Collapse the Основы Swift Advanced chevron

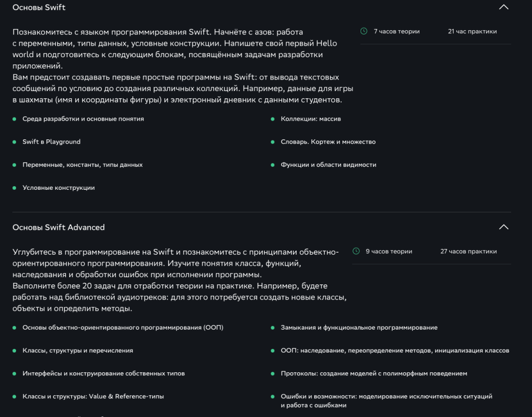[x=503, y=227]
